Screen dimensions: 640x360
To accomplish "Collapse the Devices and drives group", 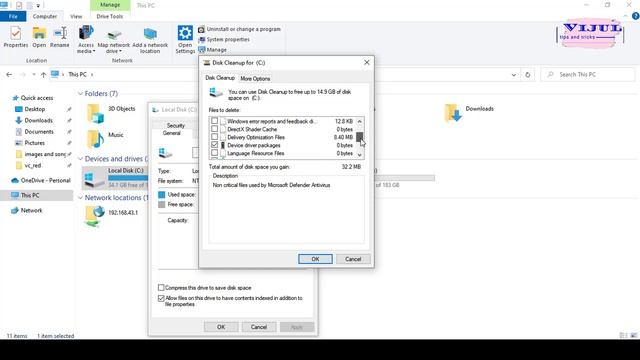I will pos(80,159).
